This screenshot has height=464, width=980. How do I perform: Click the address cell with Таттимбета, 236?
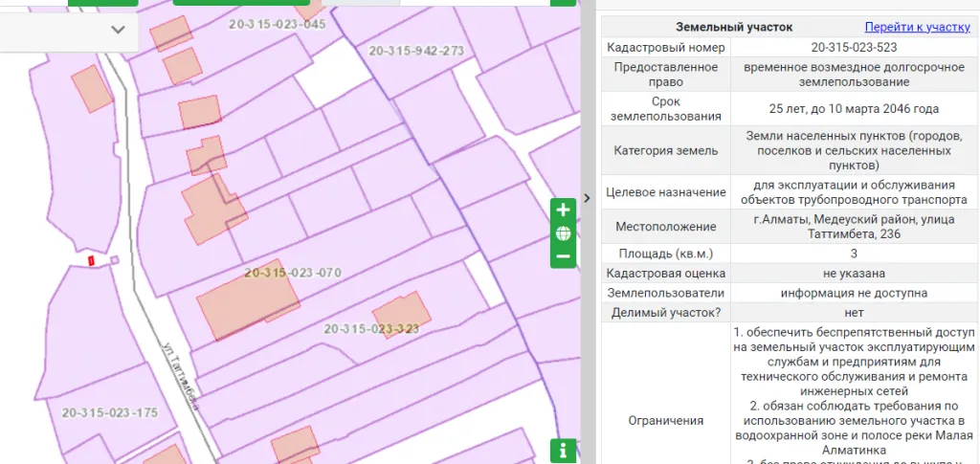click(853, 226)
